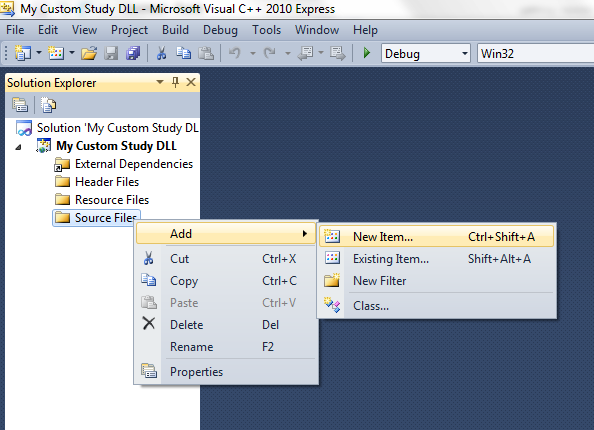Open the Win32 platform combo box
594x430 pixels.
535,53
